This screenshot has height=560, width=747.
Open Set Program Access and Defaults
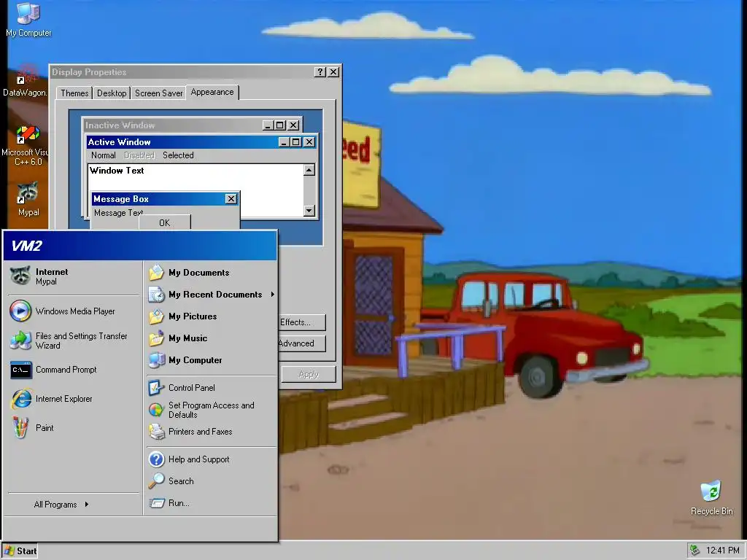(x=211, y=410)
